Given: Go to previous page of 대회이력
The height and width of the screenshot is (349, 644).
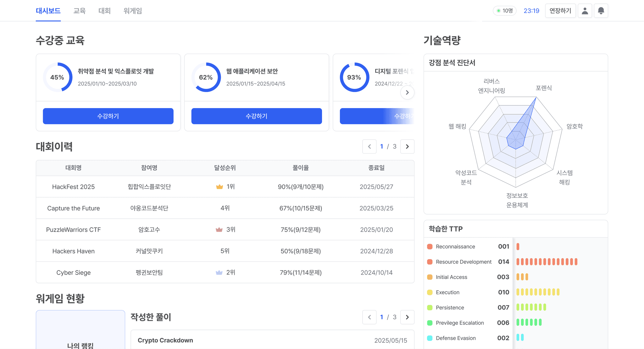Looking at the screenshot, I should (369, 146).
